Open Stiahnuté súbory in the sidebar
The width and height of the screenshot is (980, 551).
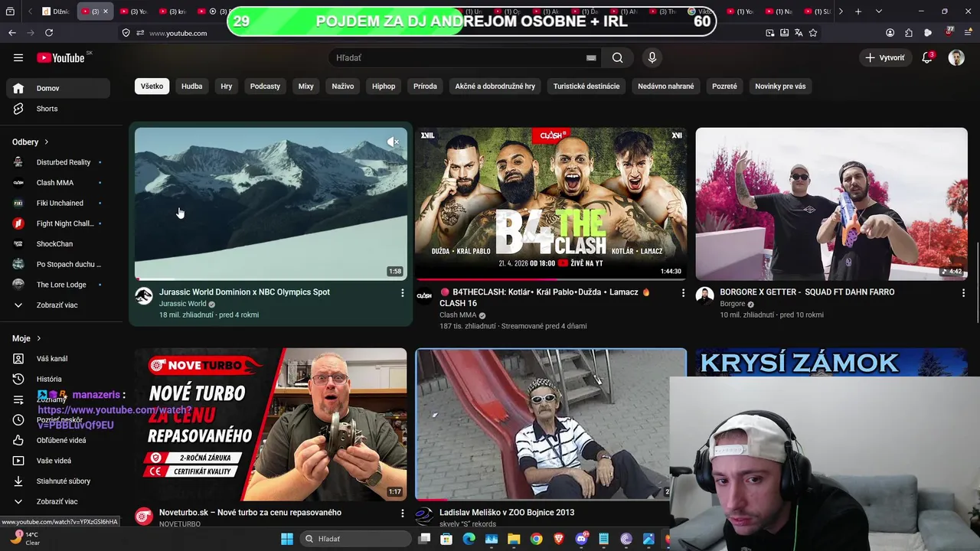tap(58, 481)
